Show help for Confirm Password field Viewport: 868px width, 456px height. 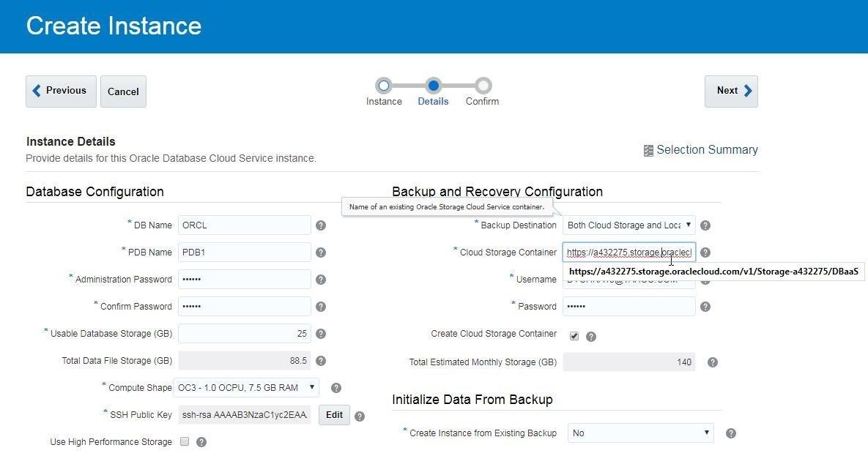[x=321, y=307]
